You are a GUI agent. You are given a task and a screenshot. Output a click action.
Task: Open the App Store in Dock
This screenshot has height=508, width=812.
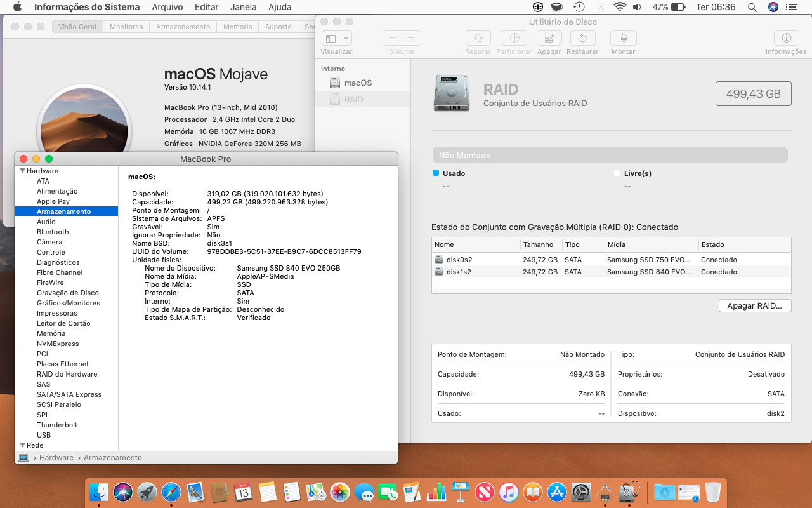click(557, 491)
